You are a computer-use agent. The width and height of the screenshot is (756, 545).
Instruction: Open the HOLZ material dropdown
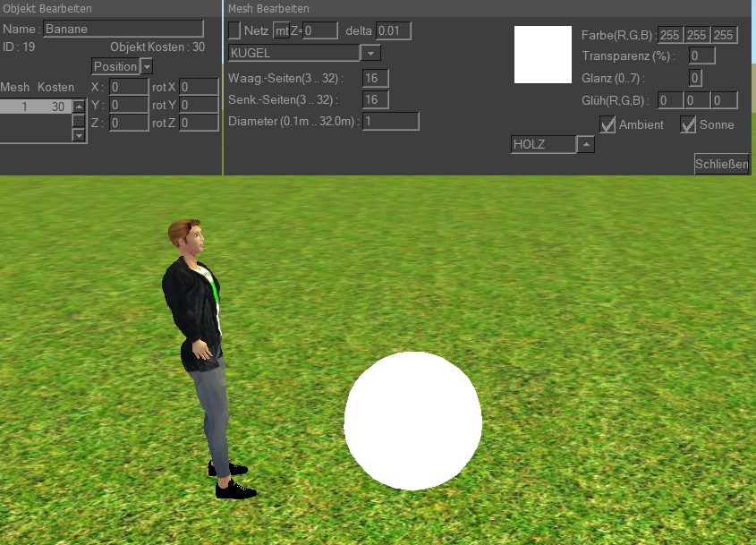[585, 144]
